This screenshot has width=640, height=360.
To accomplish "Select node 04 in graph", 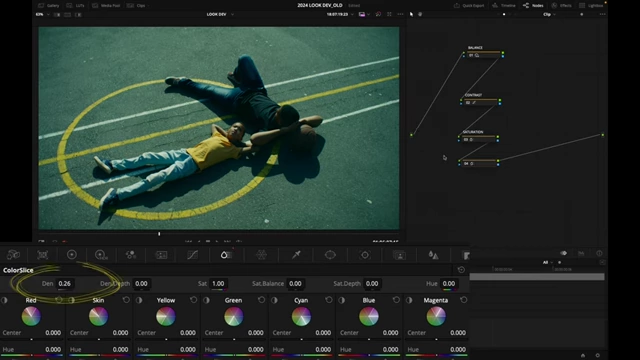I will 478,162.
